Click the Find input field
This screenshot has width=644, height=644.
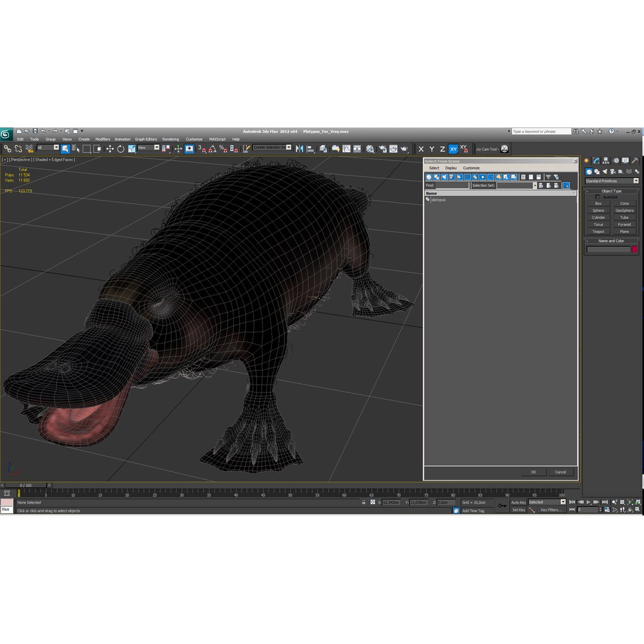point(452,185)
